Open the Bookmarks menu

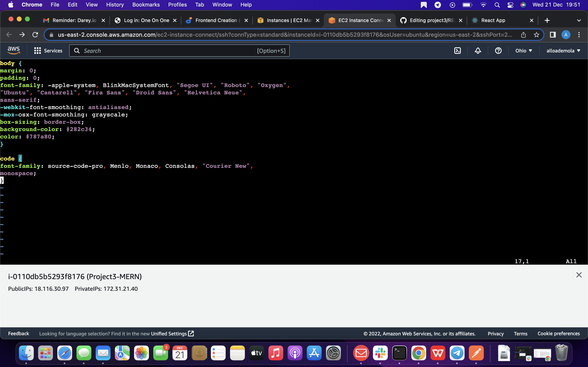(146, 5)
